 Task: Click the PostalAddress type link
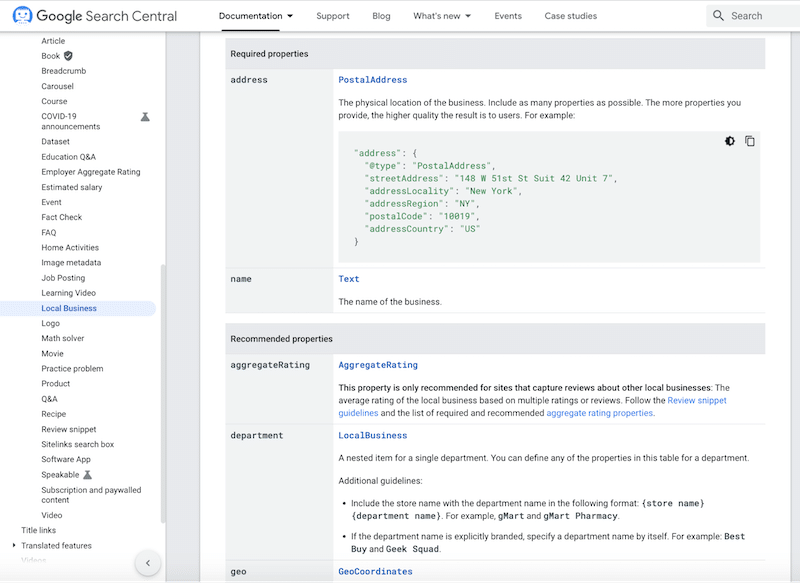pos(373,80)
